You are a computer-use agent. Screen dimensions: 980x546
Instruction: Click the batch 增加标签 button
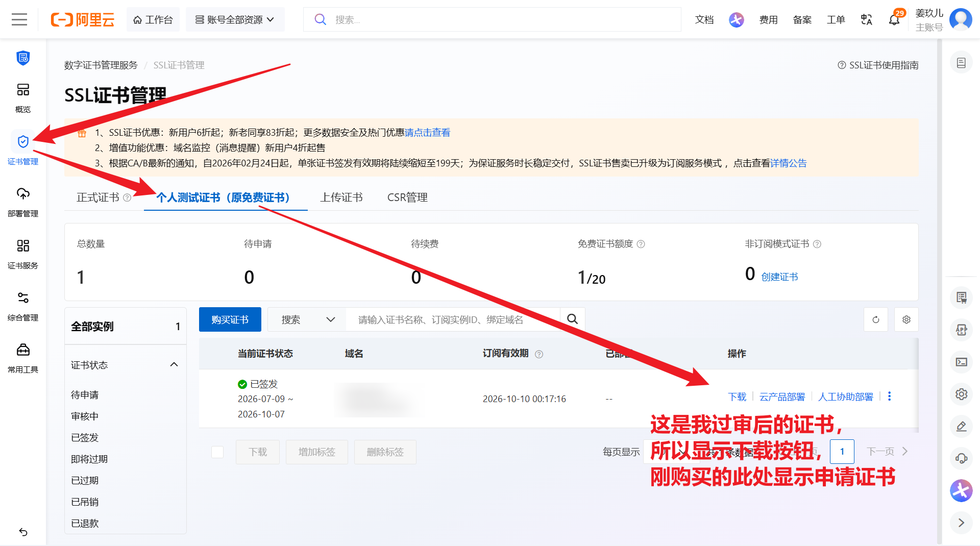(x=317, y=452)
